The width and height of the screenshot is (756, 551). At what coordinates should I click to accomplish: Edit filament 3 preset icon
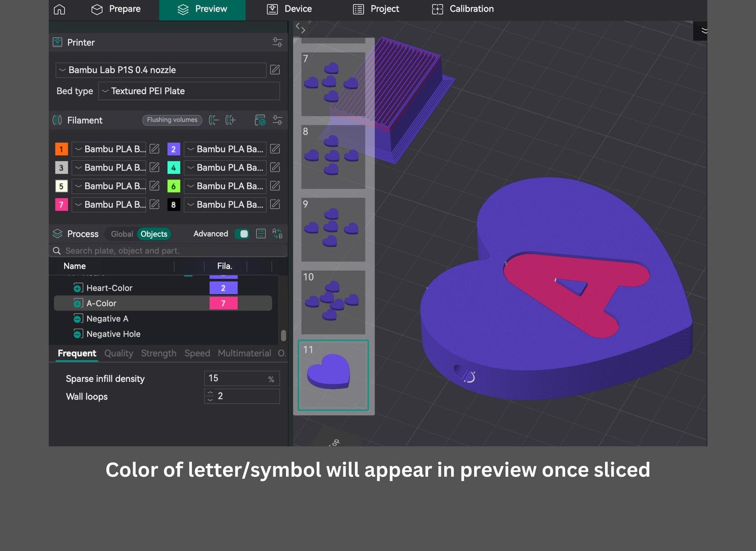click(155, 167)
